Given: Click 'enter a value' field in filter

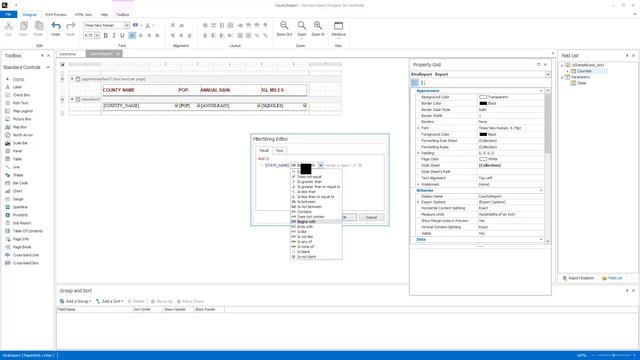Looking at the screenshot, I should (x=338, y=165).
